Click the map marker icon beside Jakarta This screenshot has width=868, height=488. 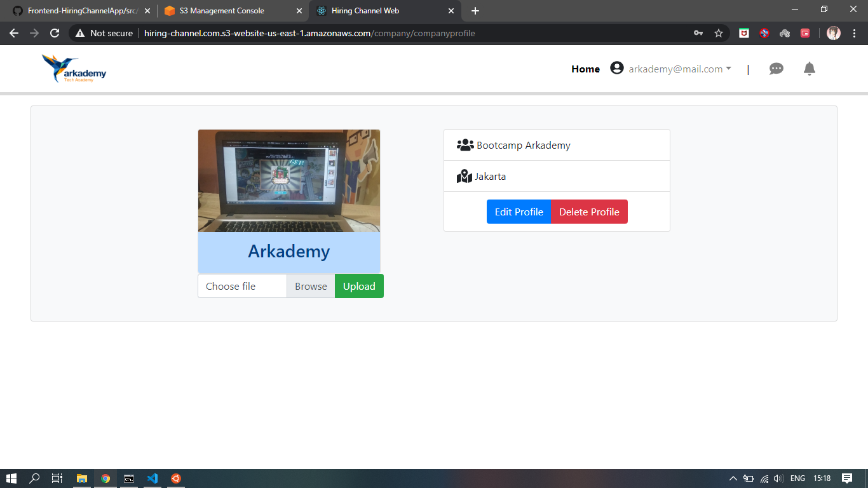coord(465,176)
